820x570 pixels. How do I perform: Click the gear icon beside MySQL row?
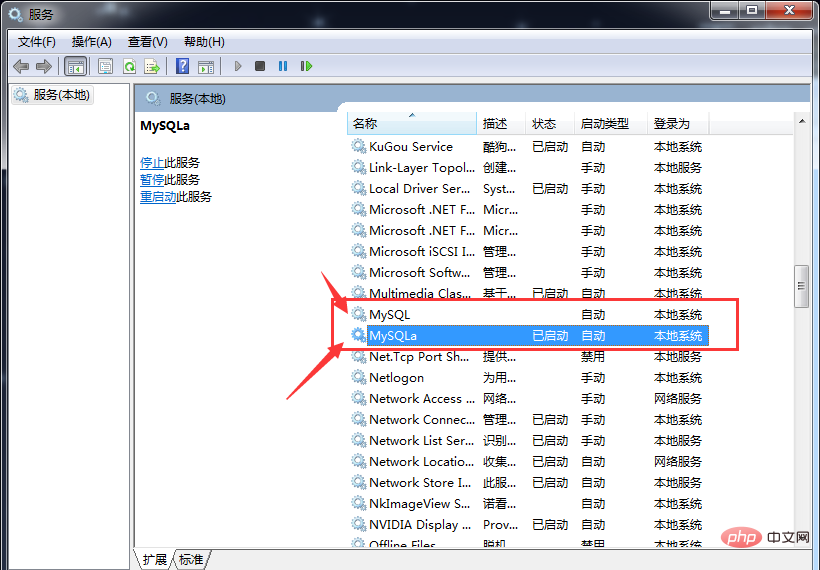pos(358,314)
